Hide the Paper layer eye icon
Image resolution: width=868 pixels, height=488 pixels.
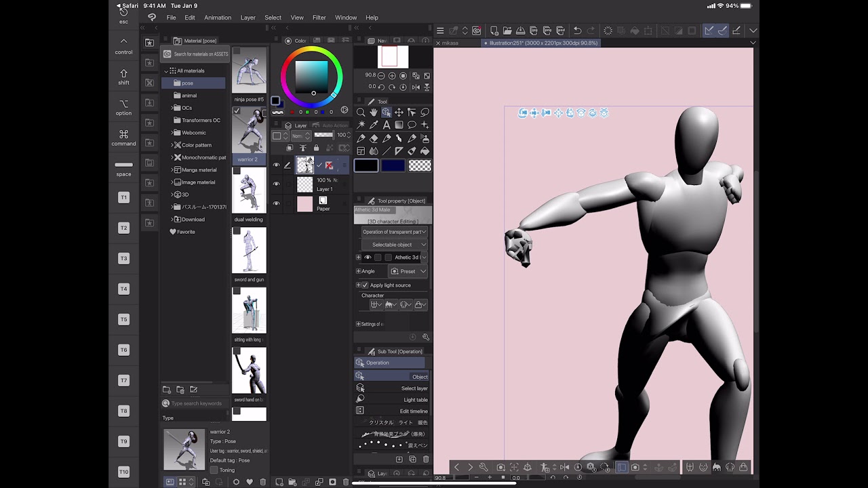(x=276, y=203)
